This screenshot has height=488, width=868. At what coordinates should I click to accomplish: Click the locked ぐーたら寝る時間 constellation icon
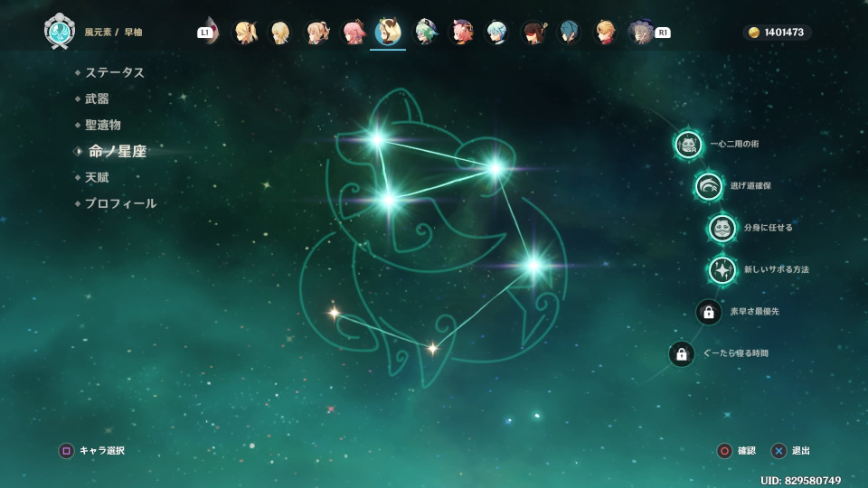[x=682, y=353]
